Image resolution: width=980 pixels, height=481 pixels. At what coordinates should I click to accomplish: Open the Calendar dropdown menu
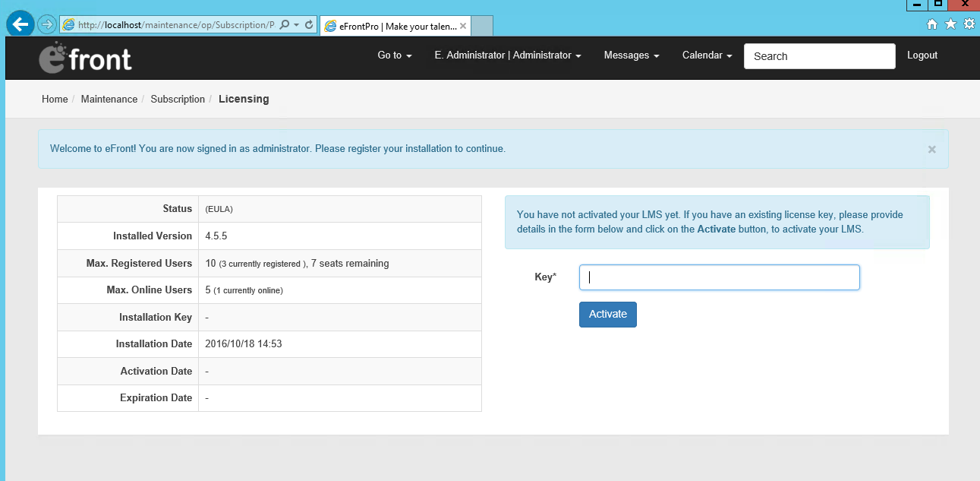click(707, 55)
